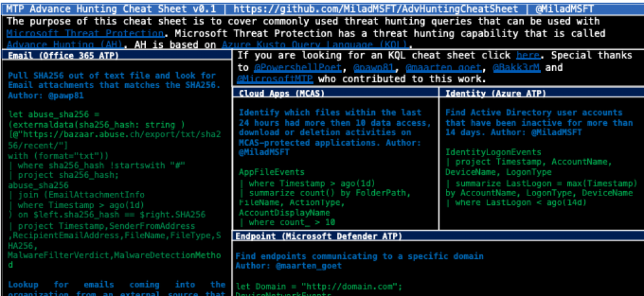644x296 pixels.
Task: Click 'project Timestamp, AccountName,' in Identity query
Action: (x=528, y=162)
